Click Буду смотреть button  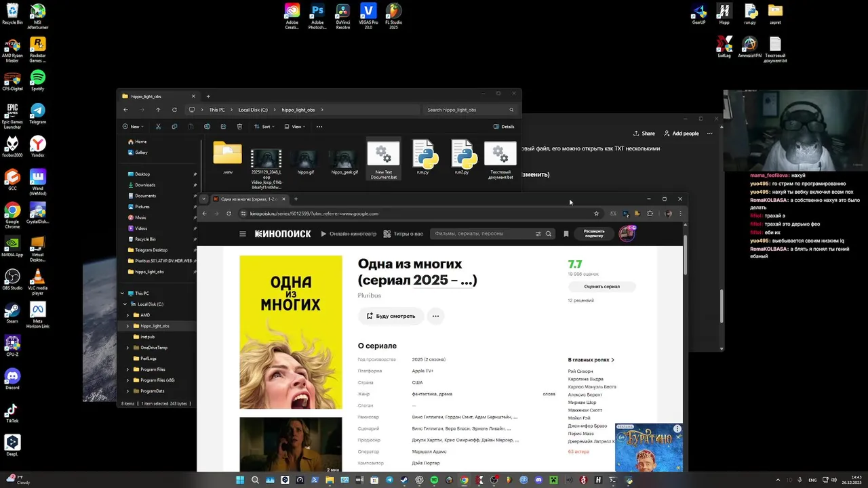coord(391,316)
